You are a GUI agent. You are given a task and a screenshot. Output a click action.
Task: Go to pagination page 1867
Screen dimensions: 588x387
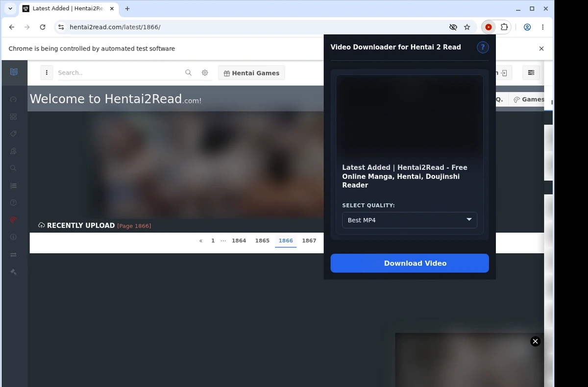(309, 241)
